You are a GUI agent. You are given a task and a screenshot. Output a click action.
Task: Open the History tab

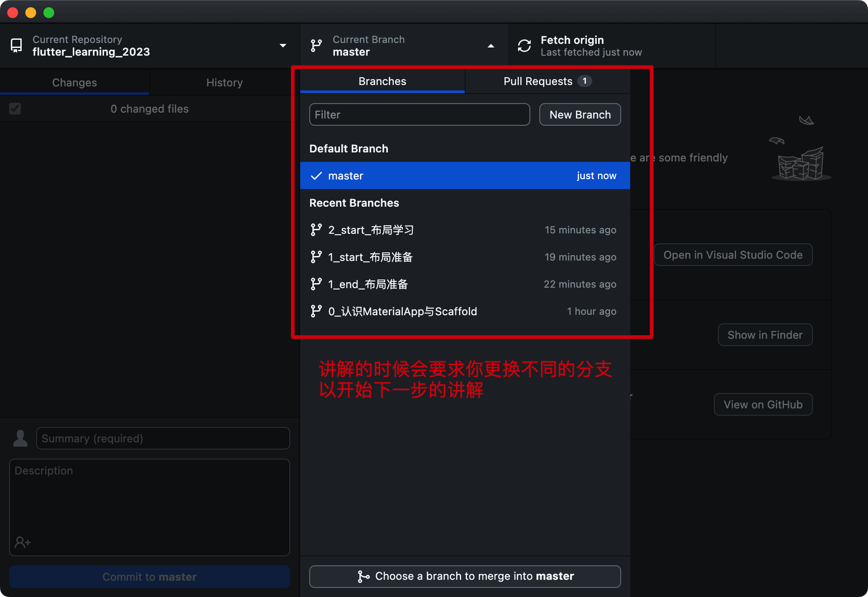(x=224, y=83)
